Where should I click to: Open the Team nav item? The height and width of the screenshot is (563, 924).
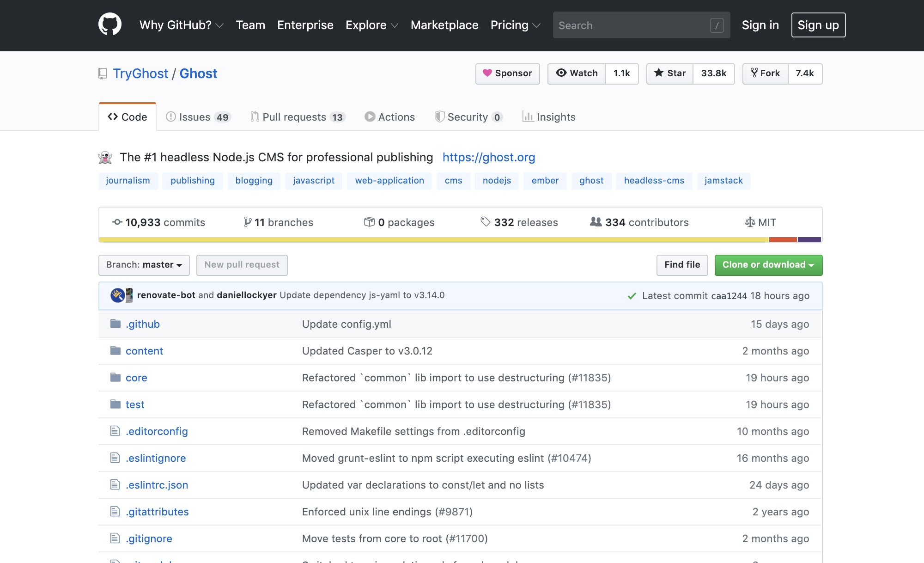(x=250, y=25)
